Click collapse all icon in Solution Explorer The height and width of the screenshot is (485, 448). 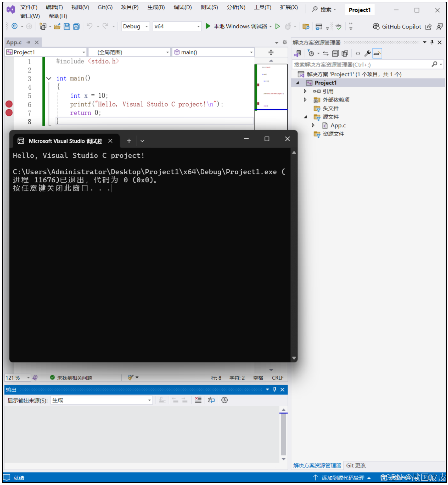(x=335, y=53)
